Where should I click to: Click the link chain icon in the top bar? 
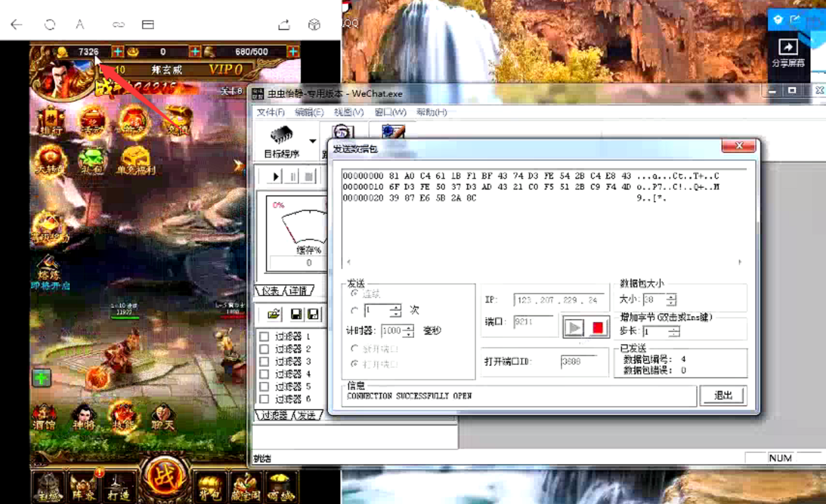click(x=118, y=24)
